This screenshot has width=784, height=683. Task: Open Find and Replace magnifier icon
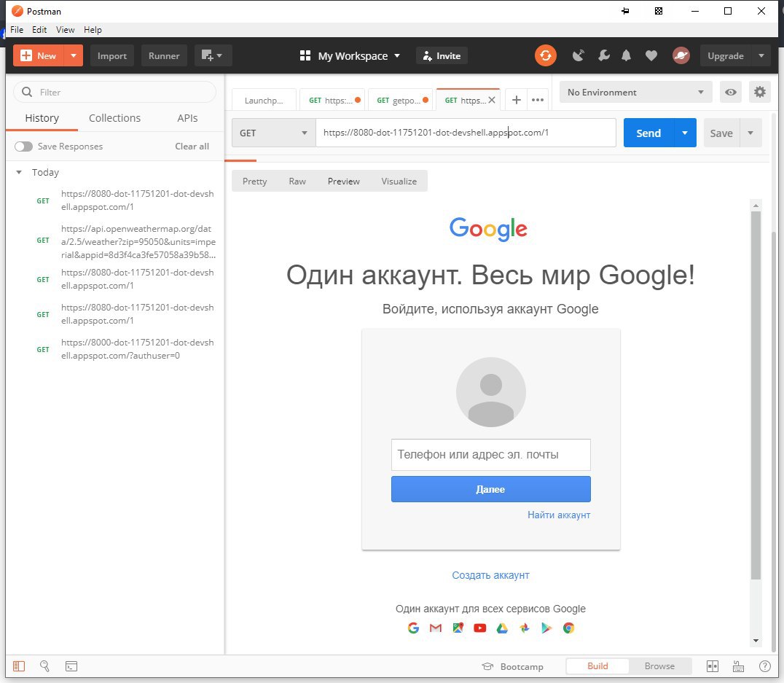click(x=44, y=666)
